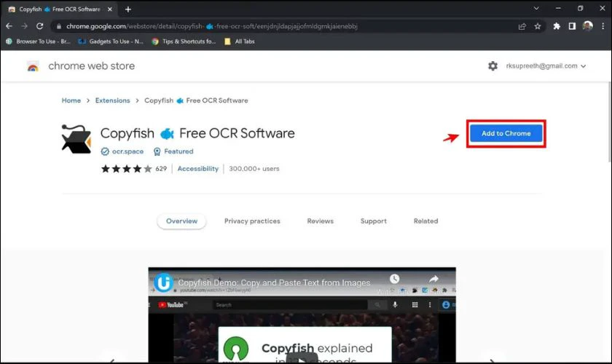
Task: Click the Copyfish extension logo icon
Action: point(76,139)
